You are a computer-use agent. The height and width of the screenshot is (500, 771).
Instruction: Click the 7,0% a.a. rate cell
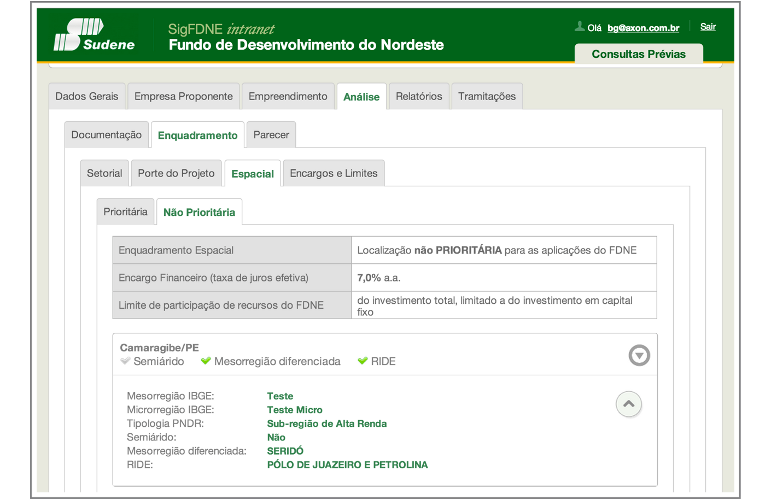[504, 278]
